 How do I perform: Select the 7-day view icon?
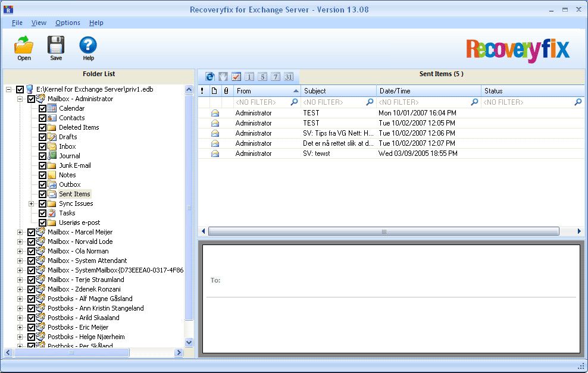[276, 77]
